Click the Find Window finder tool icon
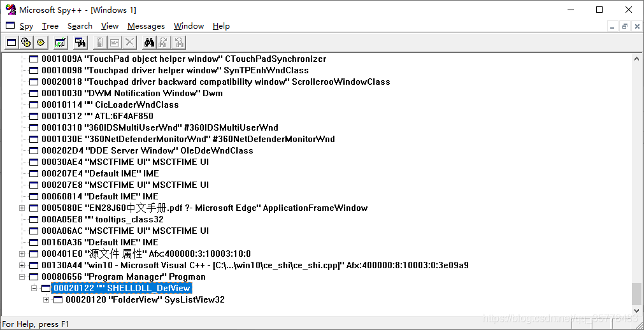This screenshot has width=644, height=330. point(80,42)
